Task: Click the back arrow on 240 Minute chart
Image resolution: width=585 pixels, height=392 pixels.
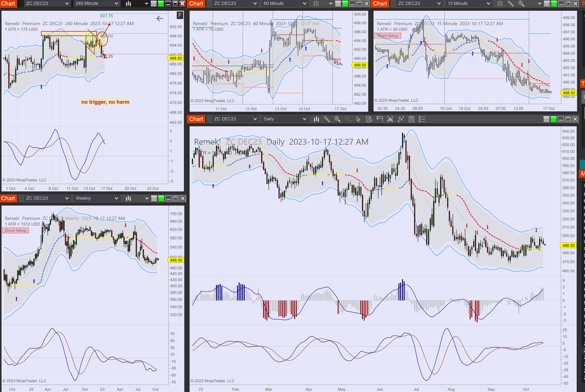Action: pos(160,18)
